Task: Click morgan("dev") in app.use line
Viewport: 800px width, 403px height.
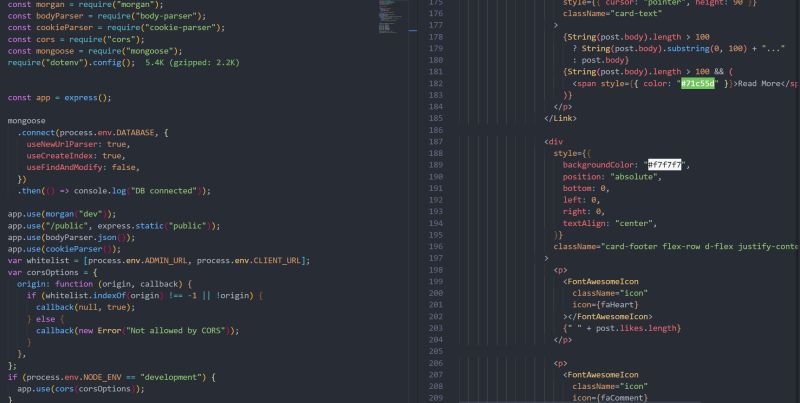Action: (78, 214)
